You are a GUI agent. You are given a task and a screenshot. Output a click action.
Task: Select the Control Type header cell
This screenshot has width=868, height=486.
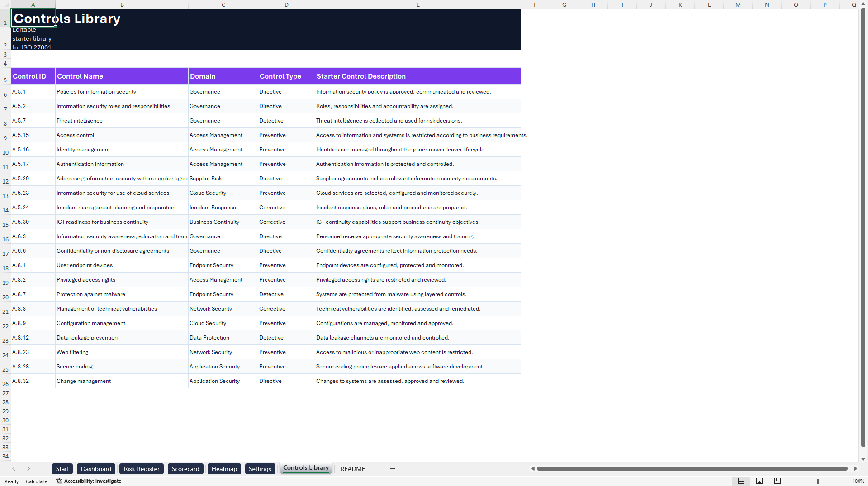286,76
